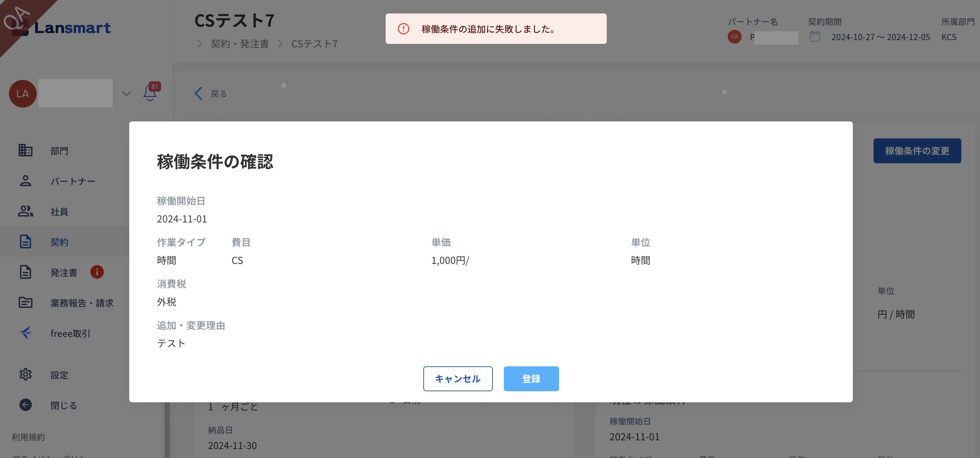
Task: Select 契約 menu item in sidebar
Action: click(x=59, y=242)
